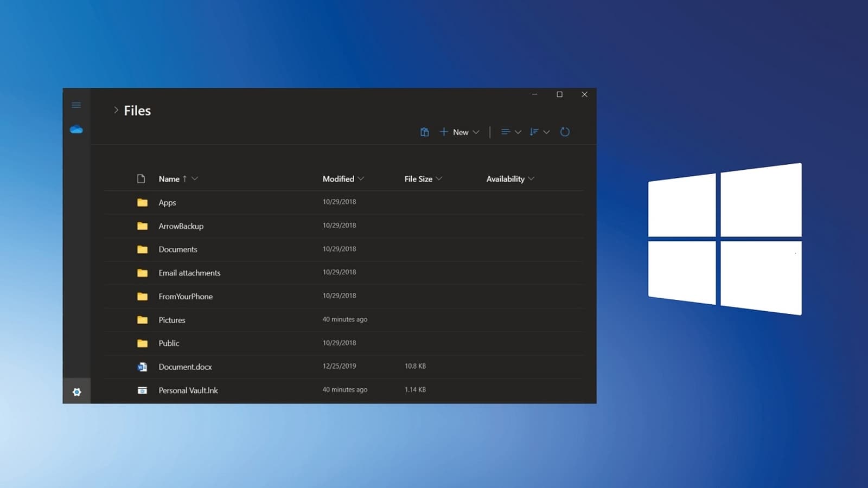
Task: Refresh the file list
Action: pyautogui.click(x=565, y=132)
